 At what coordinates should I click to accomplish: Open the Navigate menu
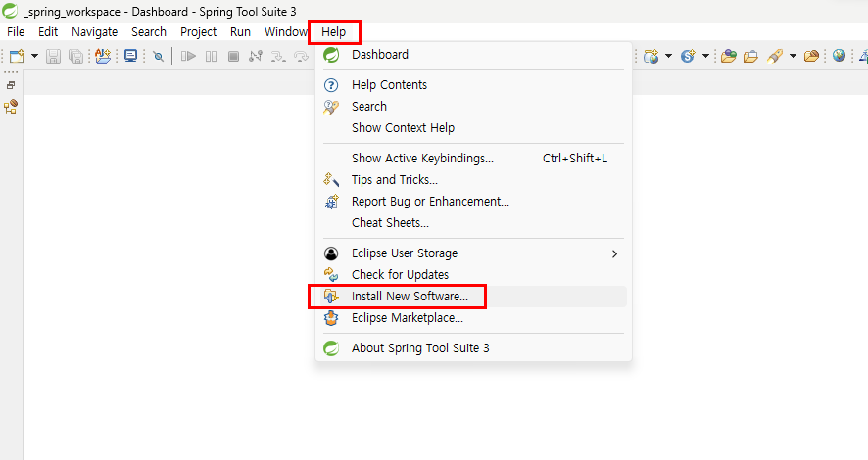click(x=95, y=32)
